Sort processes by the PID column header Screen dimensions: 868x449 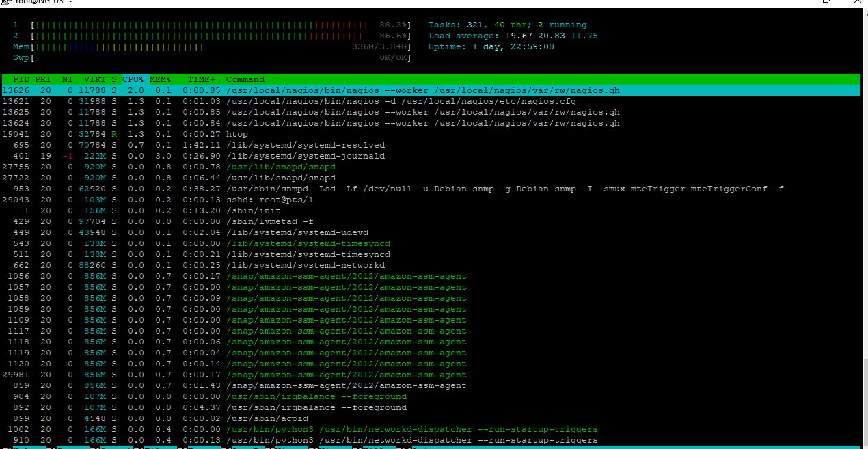click(21, 79)
